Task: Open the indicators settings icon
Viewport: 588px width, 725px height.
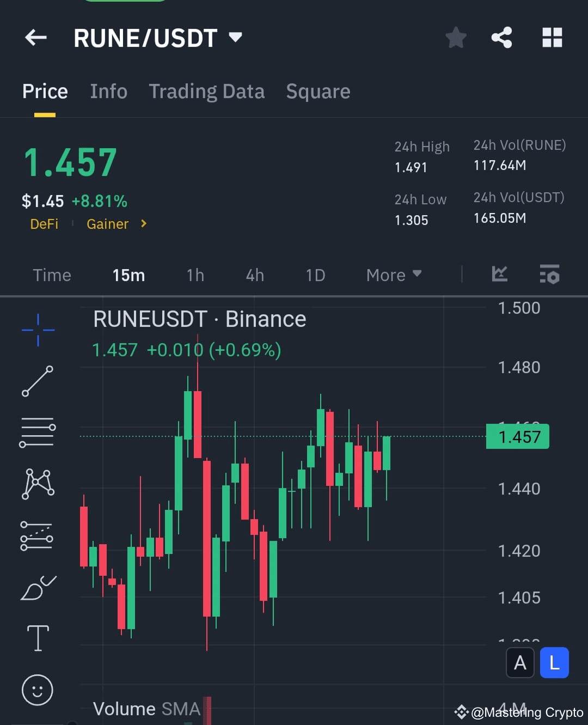Action: point(550,275)
